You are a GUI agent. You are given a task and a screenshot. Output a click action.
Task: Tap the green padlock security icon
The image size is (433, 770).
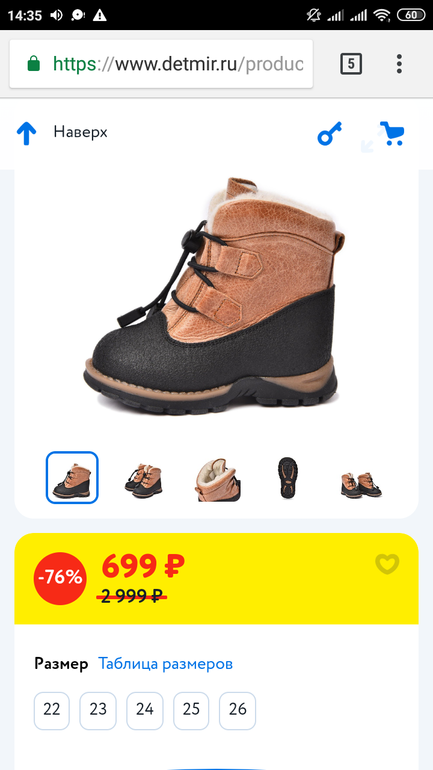click(33, 63)
